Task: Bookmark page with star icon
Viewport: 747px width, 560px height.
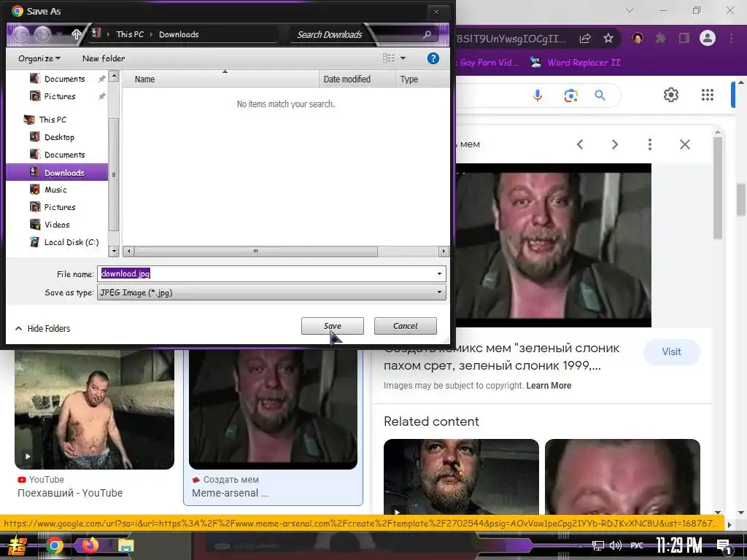Action: tap(608, 38)
